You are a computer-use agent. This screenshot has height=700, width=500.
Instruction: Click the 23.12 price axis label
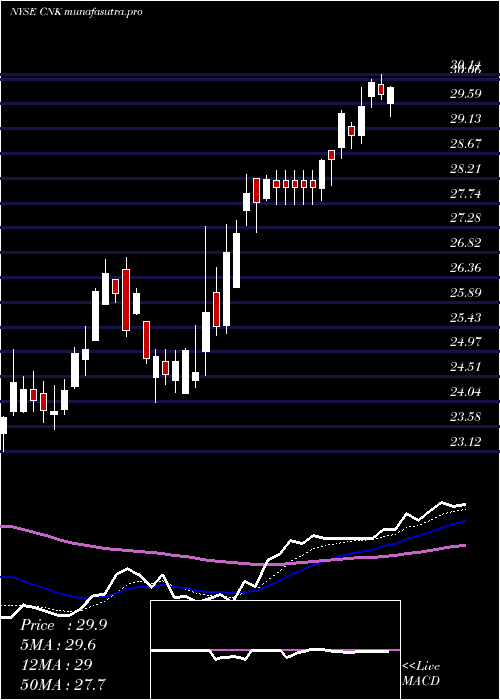(x=466, y=442)
